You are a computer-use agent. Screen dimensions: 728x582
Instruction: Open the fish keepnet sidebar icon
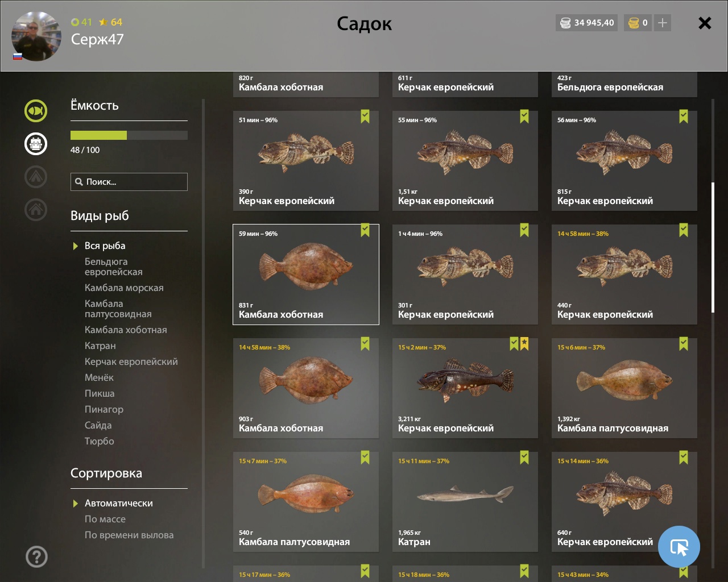pyautogui.click(x=36, y=110)
